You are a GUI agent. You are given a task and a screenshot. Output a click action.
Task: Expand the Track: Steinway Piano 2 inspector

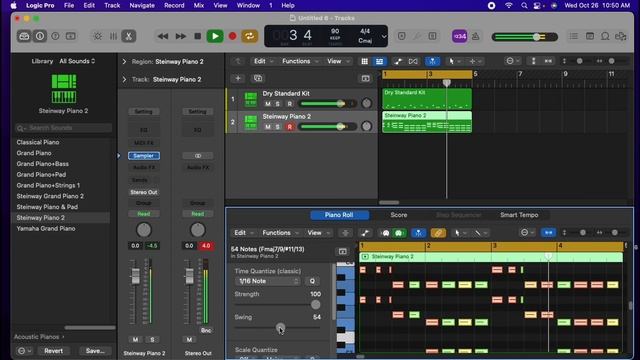tap(124, 79)
